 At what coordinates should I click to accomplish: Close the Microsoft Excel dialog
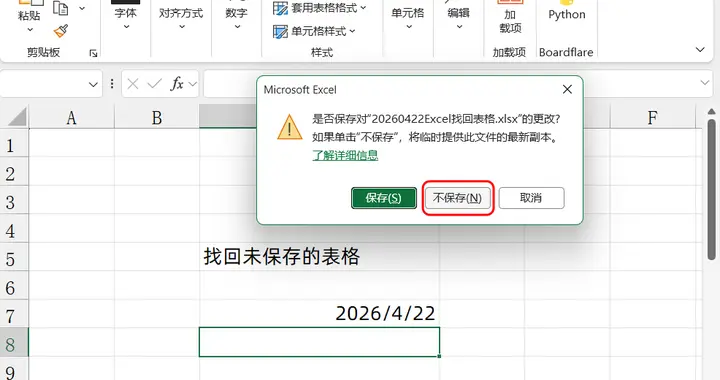(x=568, y=89)
